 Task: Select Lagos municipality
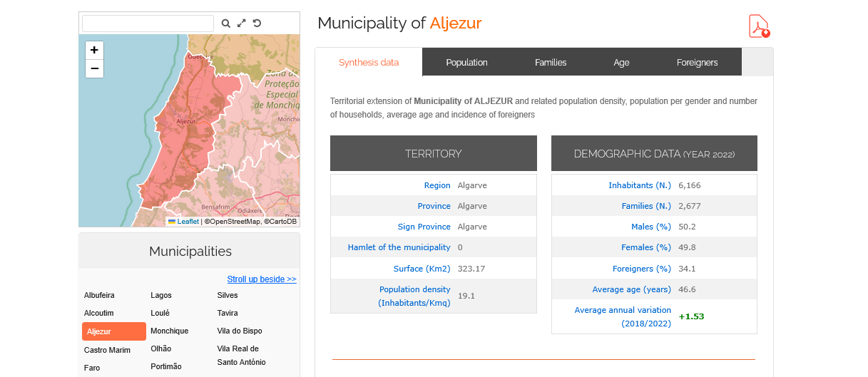coord(161,295)
